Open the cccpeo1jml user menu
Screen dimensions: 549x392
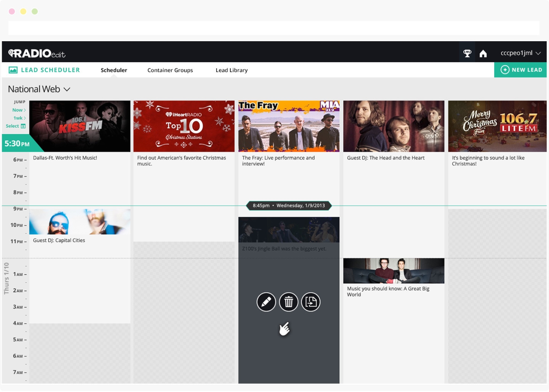pos(521,53)
